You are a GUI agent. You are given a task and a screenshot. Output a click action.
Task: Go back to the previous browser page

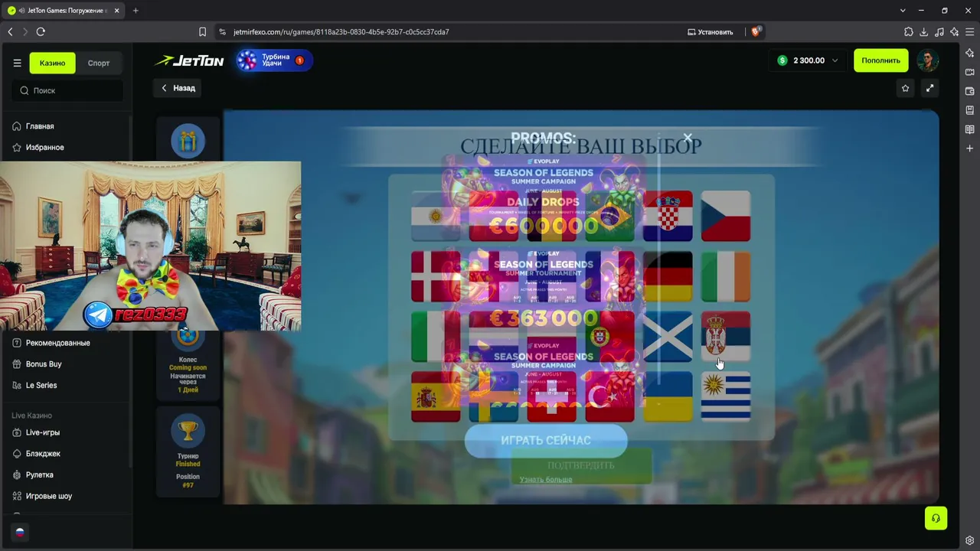(10, 31)
